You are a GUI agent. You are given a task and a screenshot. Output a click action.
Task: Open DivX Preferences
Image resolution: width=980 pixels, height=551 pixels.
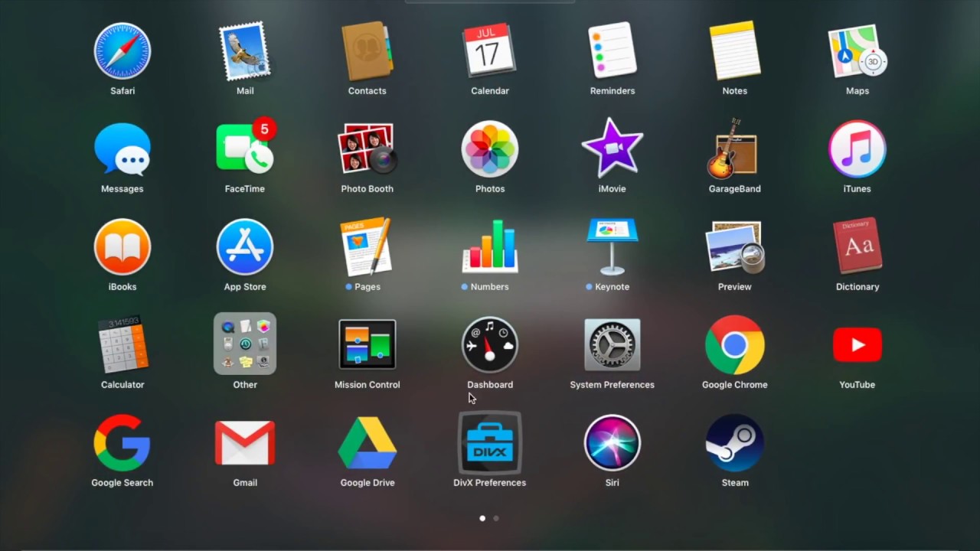coord(490,442)
